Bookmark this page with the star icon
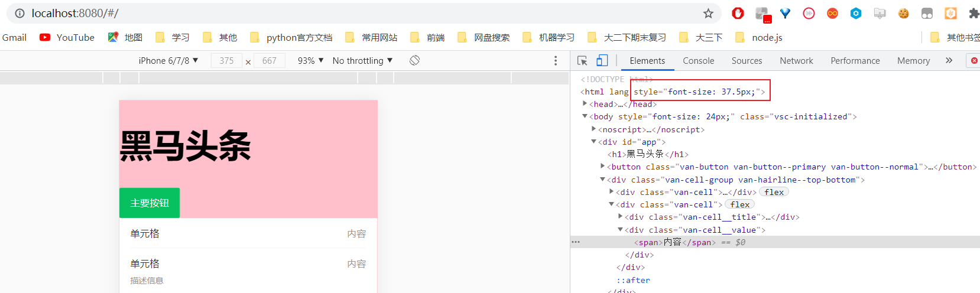980x293 pixels. coord(708,13)
